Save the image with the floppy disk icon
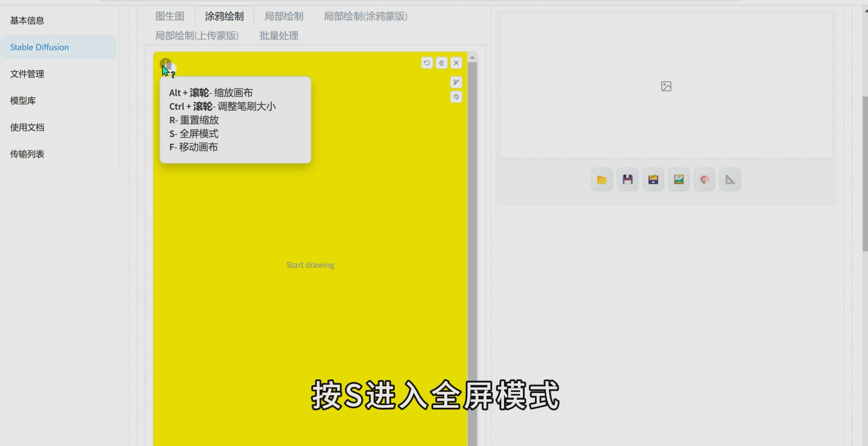Viewport: 868px width, 446px height. [x=627, y=180]
